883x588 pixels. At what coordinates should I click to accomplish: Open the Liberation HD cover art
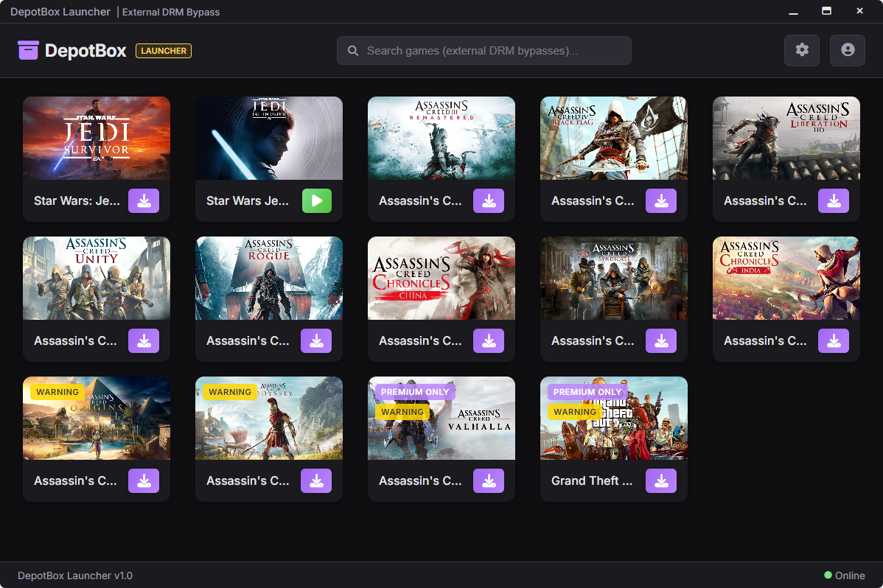(786, 138)
